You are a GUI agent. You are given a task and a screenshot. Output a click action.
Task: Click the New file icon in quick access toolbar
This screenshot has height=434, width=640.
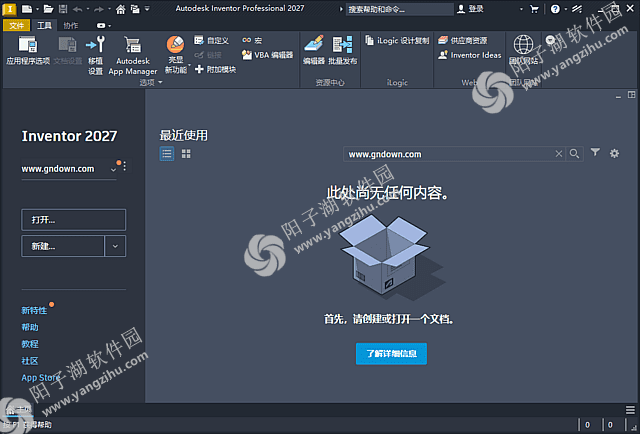[27, 9]
